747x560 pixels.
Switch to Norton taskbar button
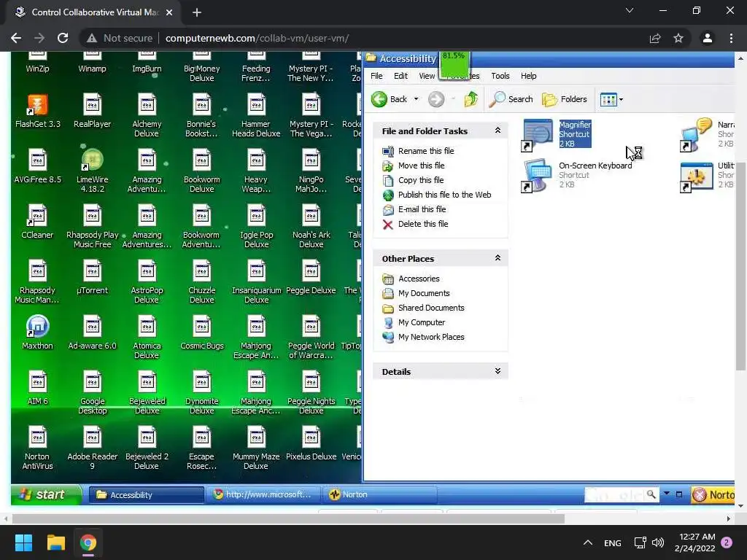(x=379, y=495)
